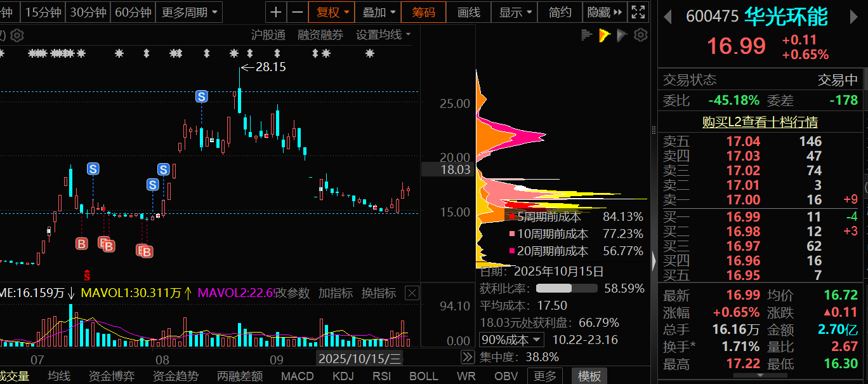Click the zoom in plus button
Viewport: 868px width, 384px height.
275,12
